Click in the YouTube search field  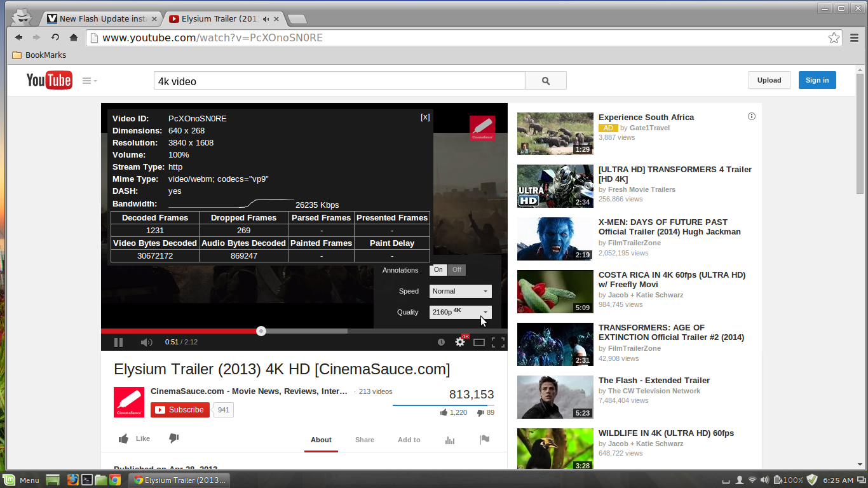click(x=339, y=81)
